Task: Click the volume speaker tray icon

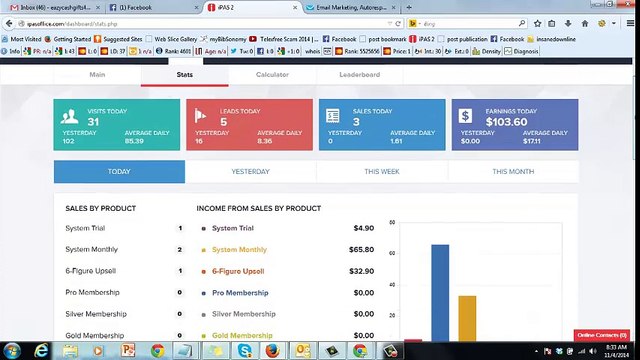Action: tap(593, 351)
